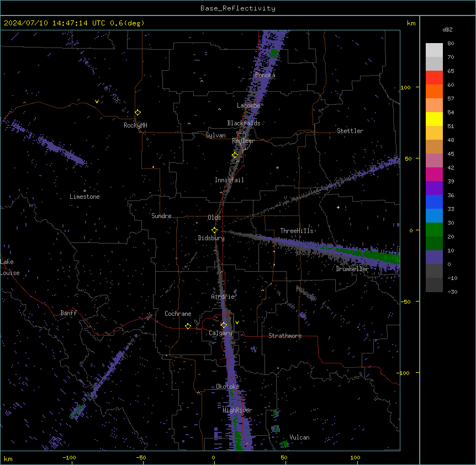Click the dBZ legend heading
The height and width of the screenshot is (465, 476).
pyautogui.click(x=447, y=29)
